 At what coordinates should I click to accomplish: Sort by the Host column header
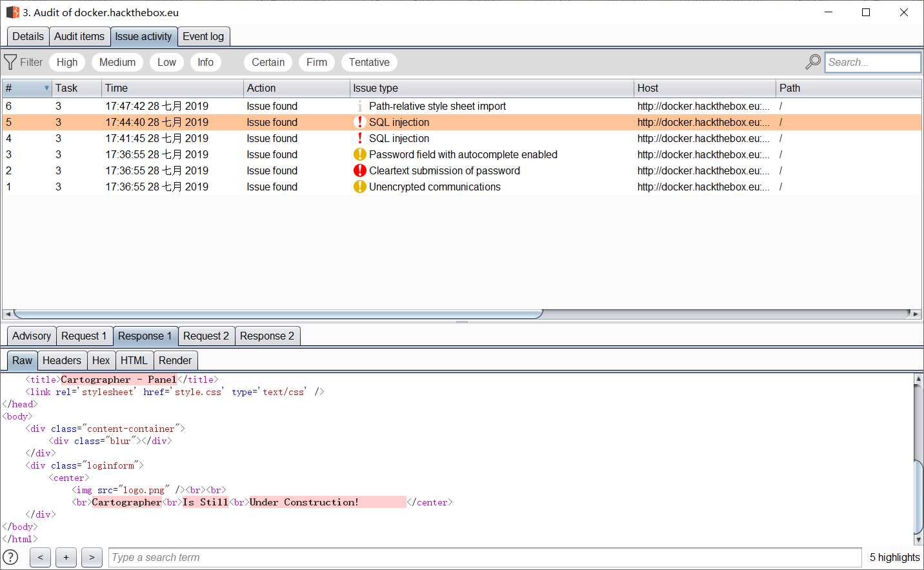(x=705, y=88)
